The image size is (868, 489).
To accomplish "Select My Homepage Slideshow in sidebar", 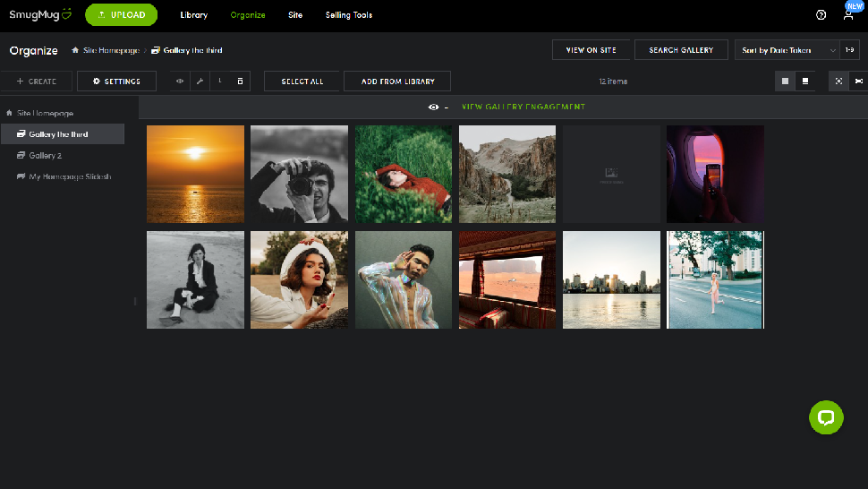I will tap(70, 176).
